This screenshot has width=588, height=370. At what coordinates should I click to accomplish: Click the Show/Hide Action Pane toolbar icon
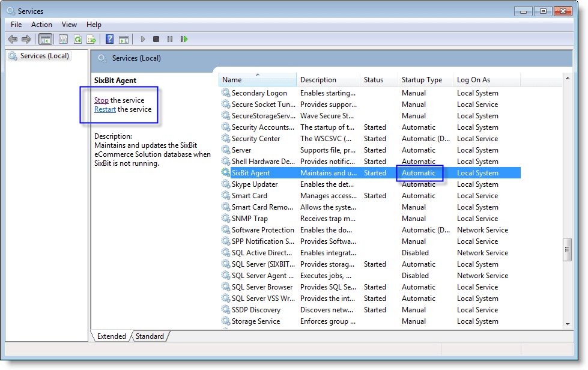click(x=123, y=39)
